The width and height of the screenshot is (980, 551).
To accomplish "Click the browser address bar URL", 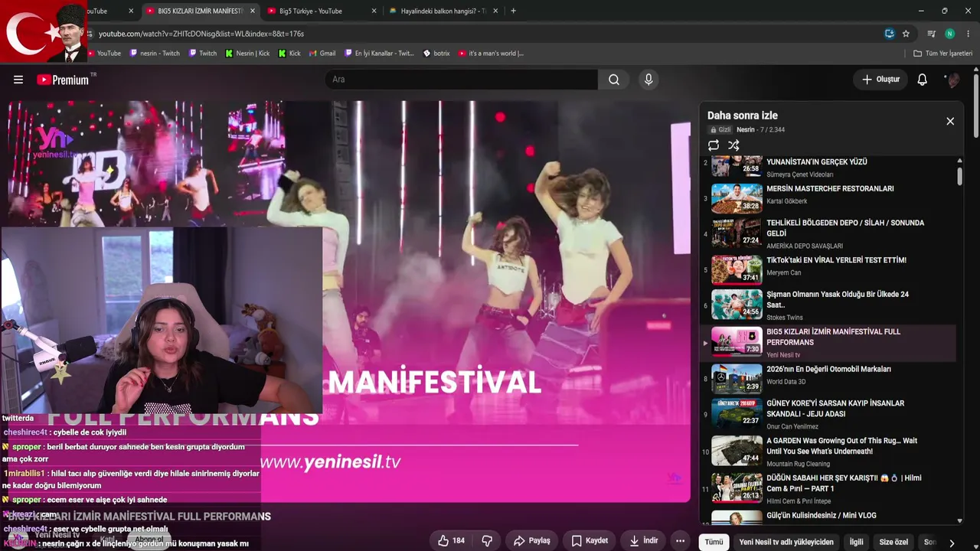I will pyautogui.click(x=201, y=34).
